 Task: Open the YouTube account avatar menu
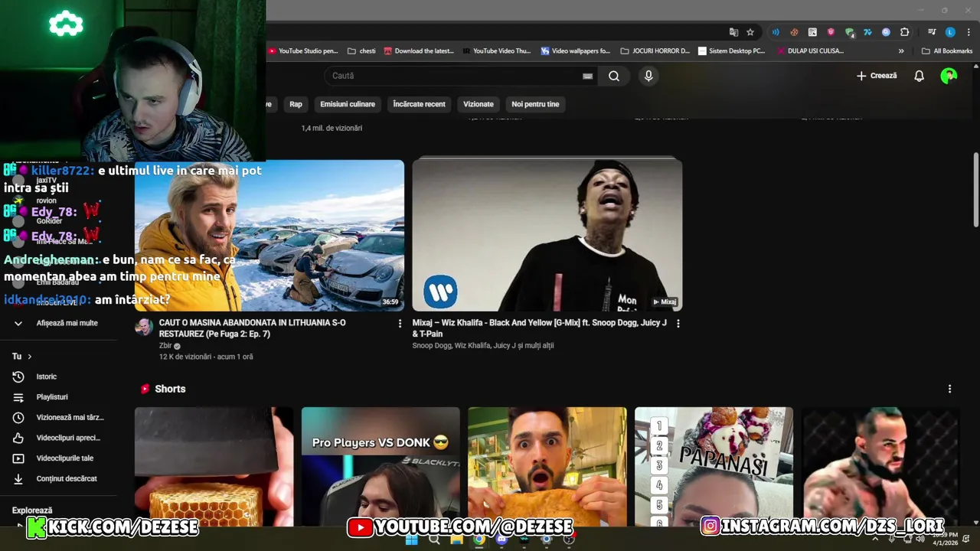tap(949, 76)
